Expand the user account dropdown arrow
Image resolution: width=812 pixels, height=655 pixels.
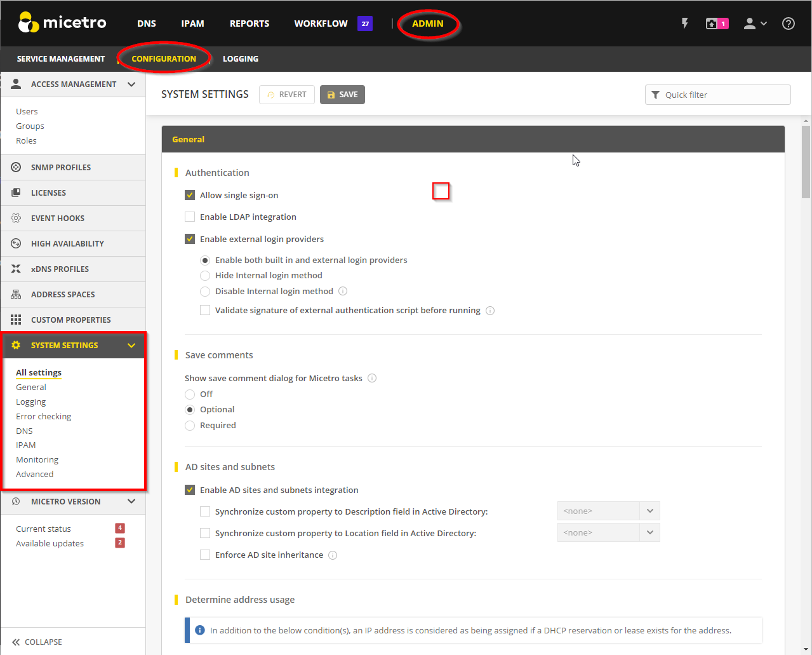(764, 24)
